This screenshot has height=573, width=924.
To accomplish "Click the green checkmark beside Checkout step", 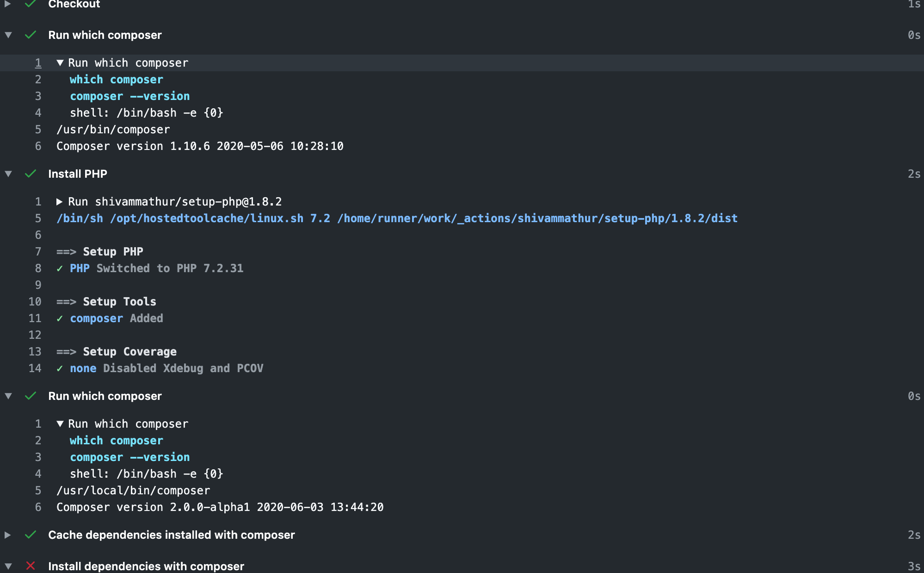I will tap(30, 4).
